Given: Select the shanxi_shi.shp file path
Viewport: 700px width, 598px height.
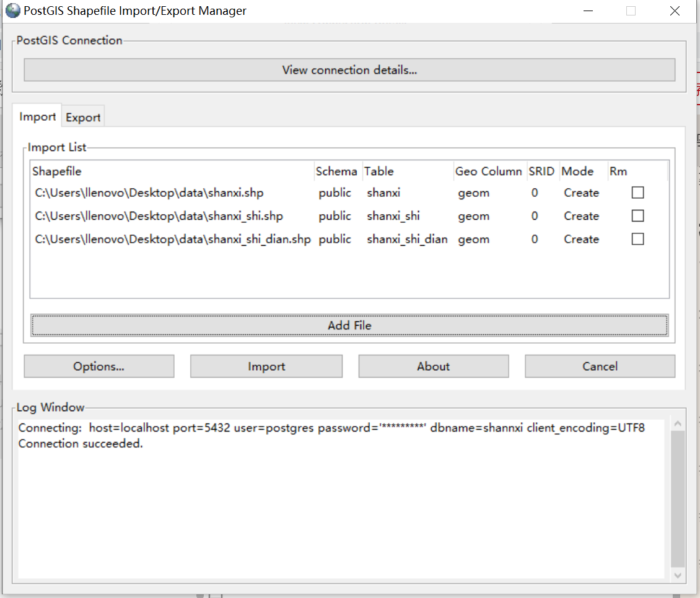Looking at the screenshot, I should (159, 216).
